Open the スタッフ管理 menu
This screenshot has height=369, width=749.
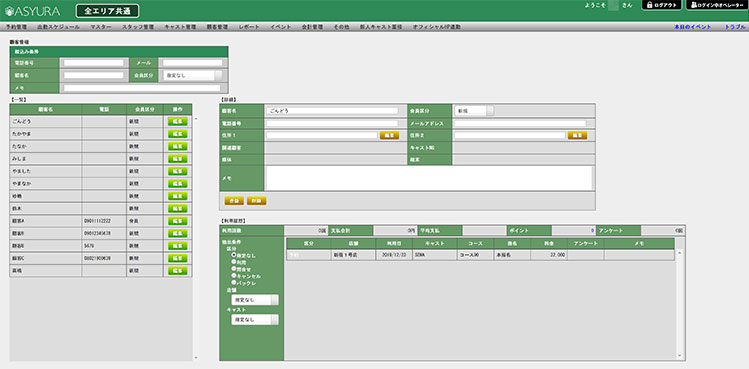(138, 27)
